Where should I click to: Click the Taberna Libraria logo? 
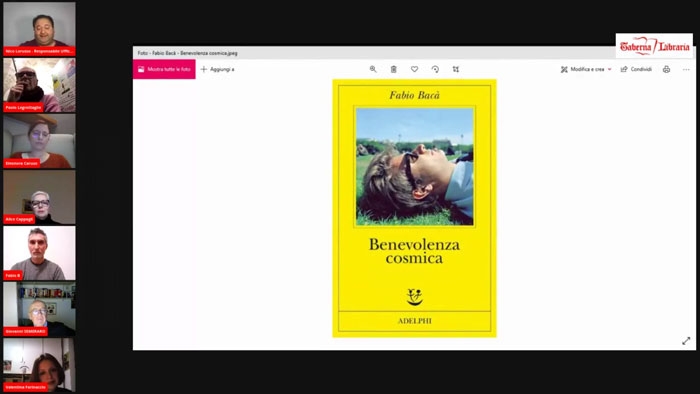point(654,46)
